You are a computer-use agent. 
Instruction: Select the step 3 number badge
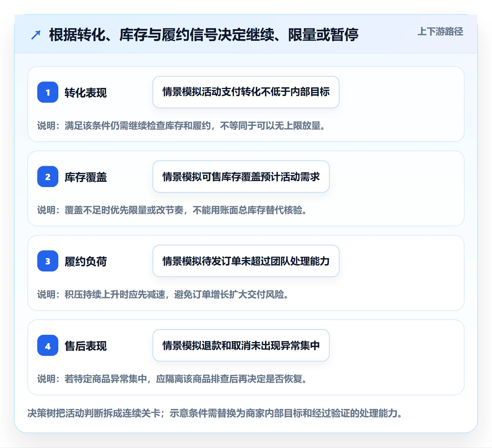click(x=48, y=261)
